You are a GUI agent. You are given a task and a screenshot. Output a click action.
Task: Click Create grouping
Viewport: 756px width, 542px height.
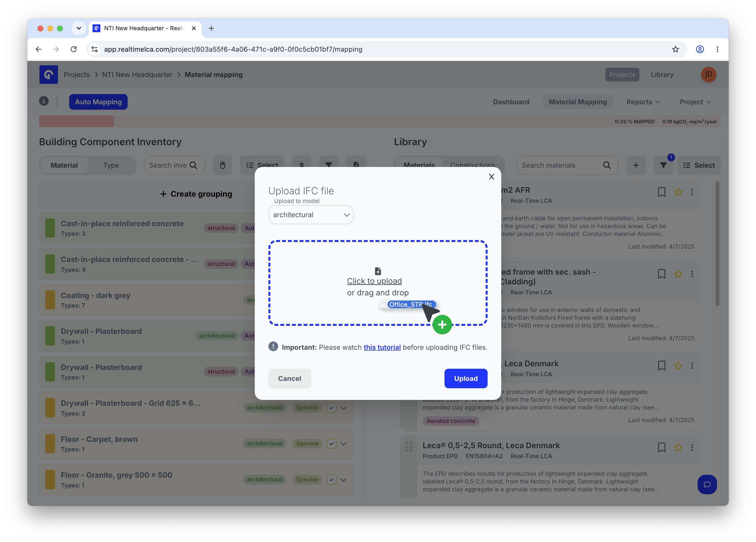(196, 194)
